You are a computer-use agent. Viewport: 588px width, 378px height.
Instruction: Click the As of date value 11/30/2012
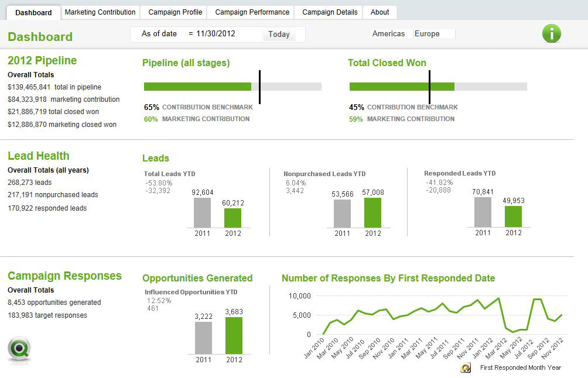pyautogui.click(x=216, y=34)
